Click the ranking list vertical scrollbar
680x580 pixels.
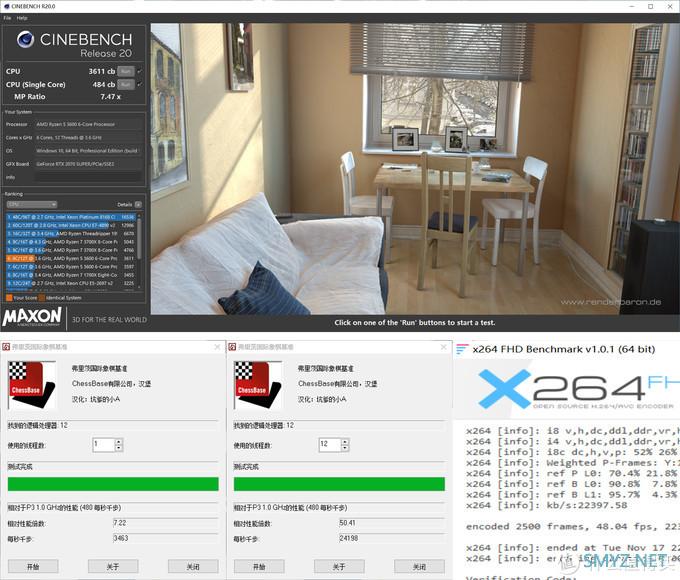coord(139,252)
